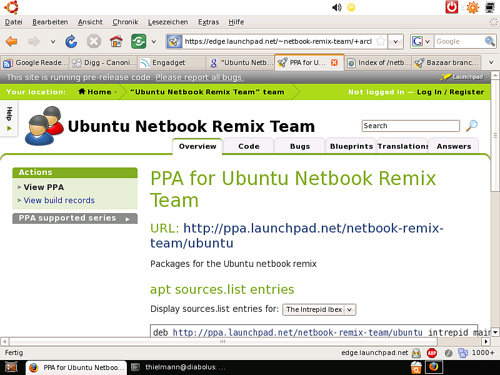Open the Code tab of the team

coord(249,146)
